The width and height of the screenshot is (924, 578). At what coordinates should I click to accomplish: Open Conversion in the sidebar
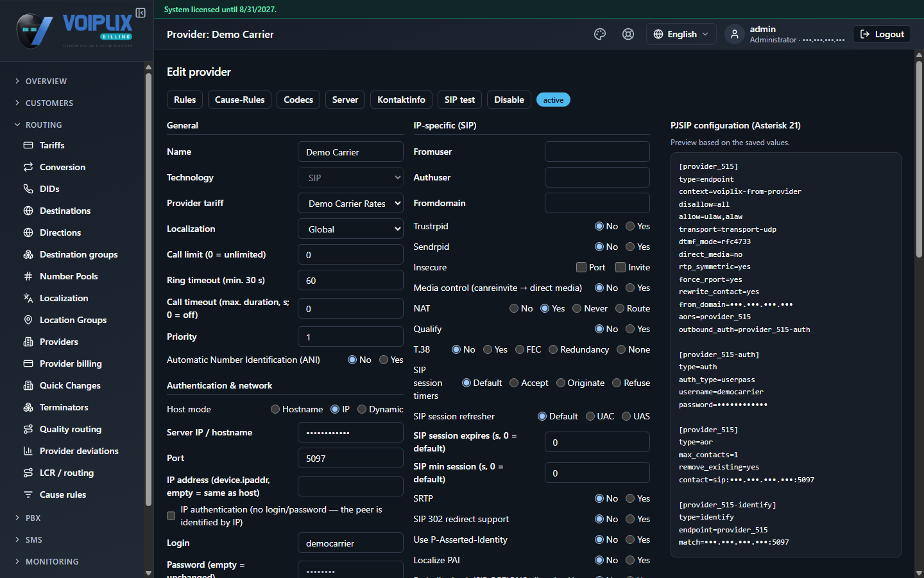(x=62, y=167)
